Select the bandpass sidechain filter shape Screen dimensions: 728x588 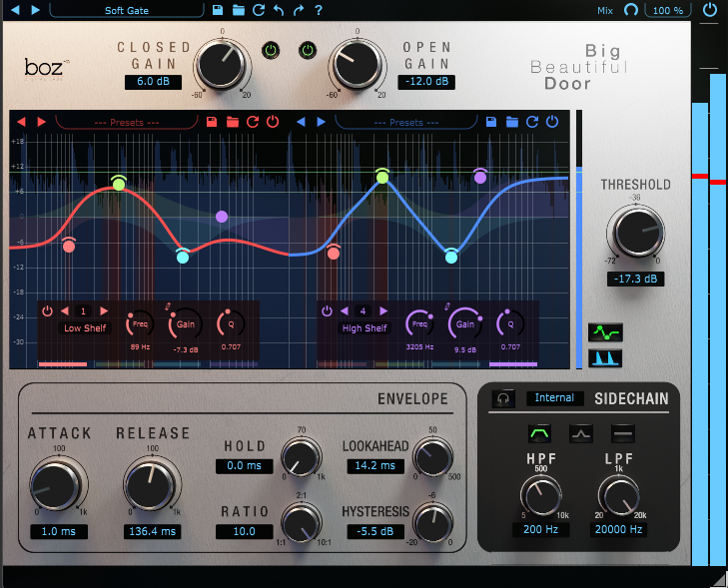[539, 433]
